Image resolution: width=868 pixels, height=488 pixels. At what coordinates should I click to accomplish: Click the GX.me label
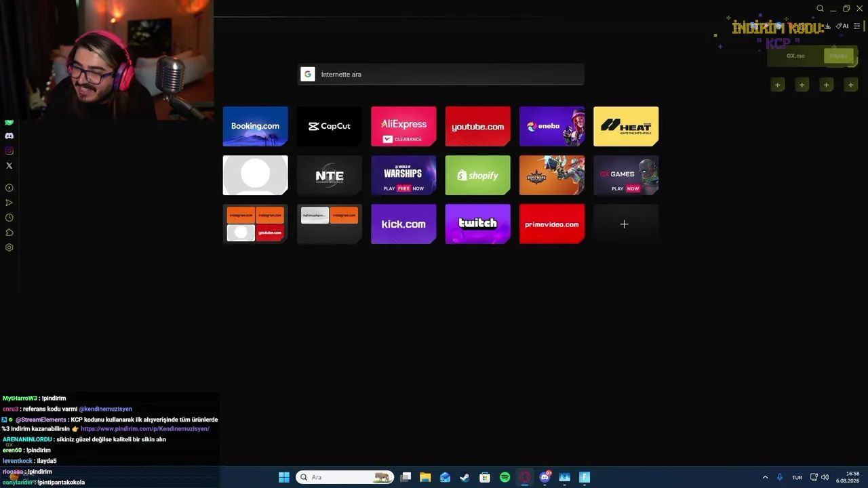[x=795, y=56]
